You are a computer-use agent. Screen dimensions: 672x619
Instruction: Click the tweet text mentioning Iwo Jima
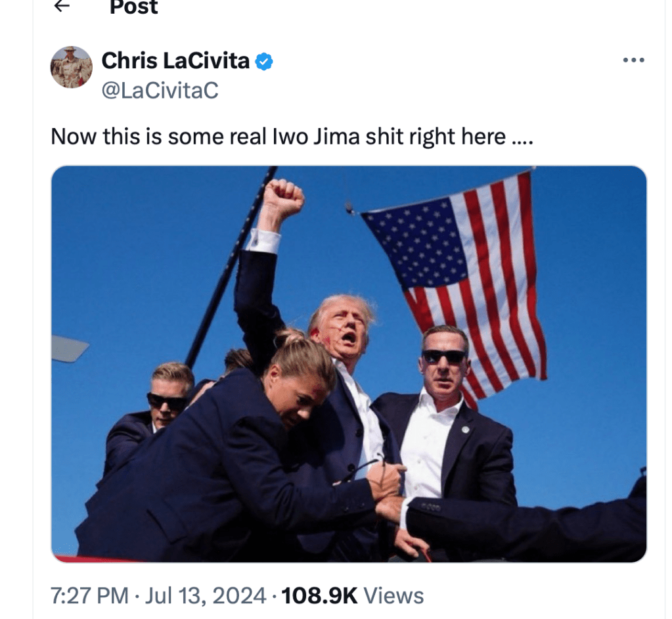[x=292, y=137]
